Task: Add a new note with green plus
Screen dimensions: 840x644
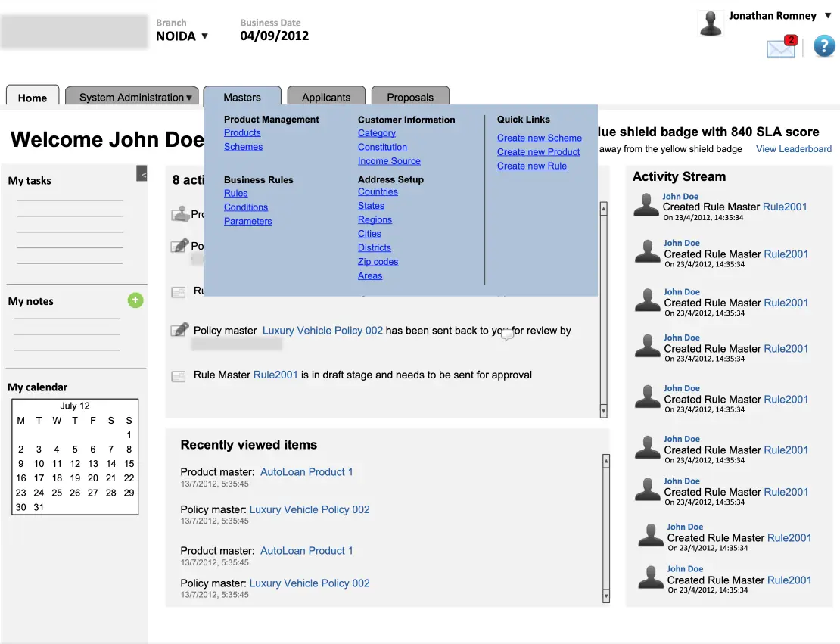Action: click(135, 300)
